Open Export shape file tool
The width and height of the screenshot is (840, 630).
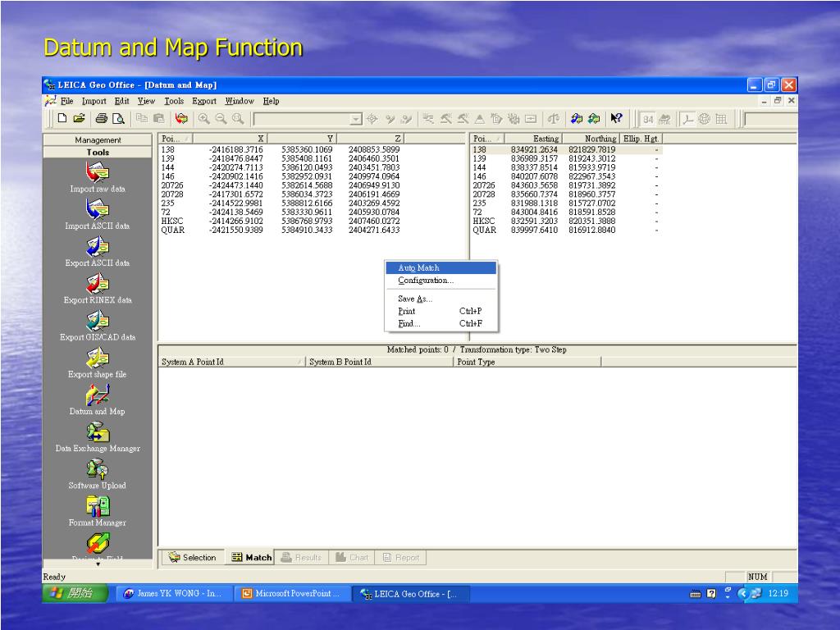point(98,363)
